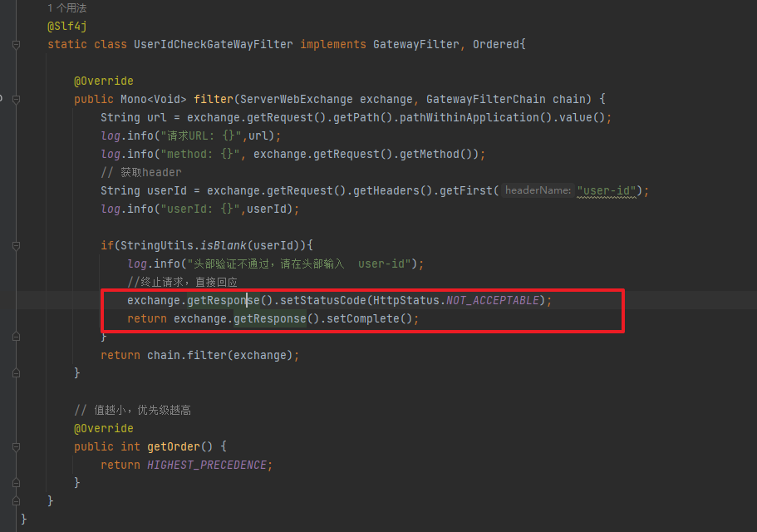The height and width of the screenshot is (532, 757).
Task: Click the NOT_ACCEPTABLE constant
Action: [x=493, y=301]
